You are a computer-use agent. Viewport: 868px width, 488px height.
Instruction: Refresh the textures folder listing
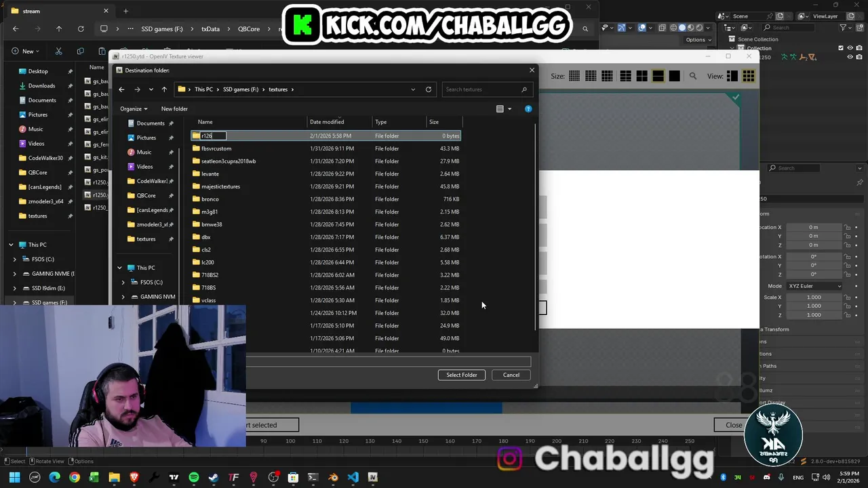pos(429,89)
